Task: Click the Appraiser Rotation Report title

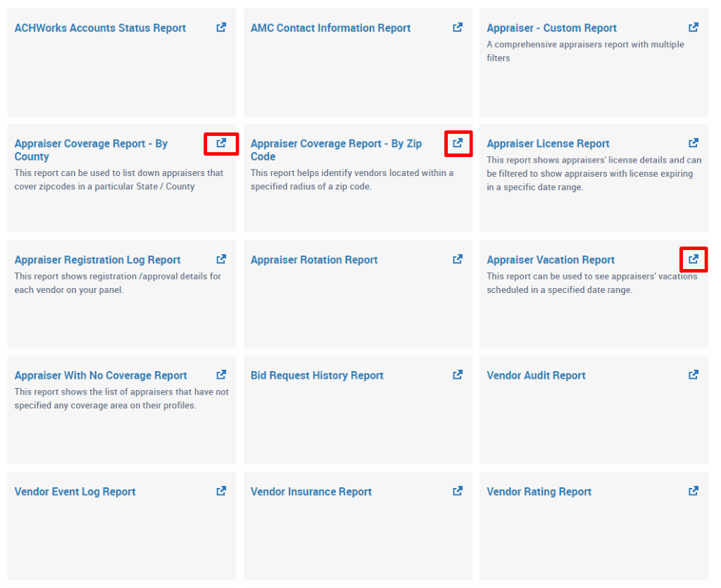Action: [x=314, y=259]
